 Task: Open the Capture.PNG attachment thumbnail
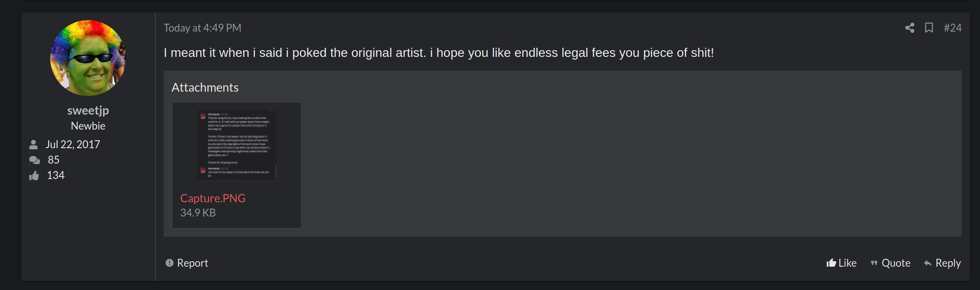click(236, 145)
